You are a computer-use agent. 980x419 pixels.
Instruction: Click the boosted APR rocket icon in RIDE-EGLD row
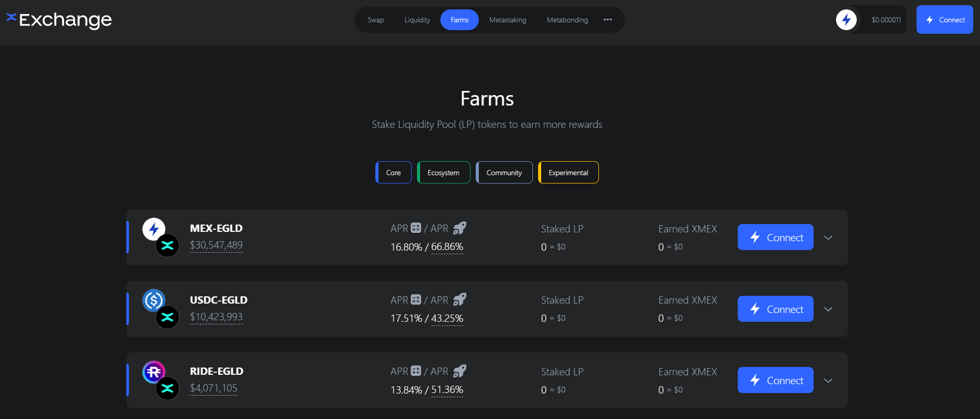pos(460,371)
